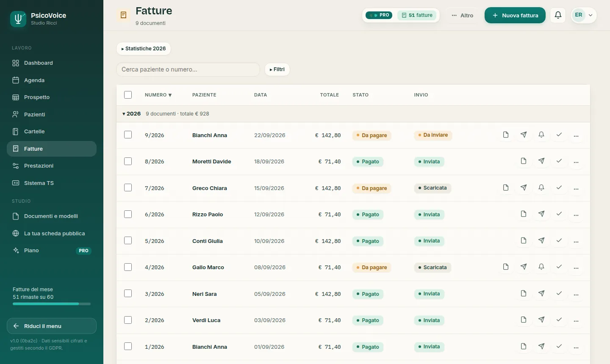
Task: Open the ER account dropdown
Action: pos(584,15)
